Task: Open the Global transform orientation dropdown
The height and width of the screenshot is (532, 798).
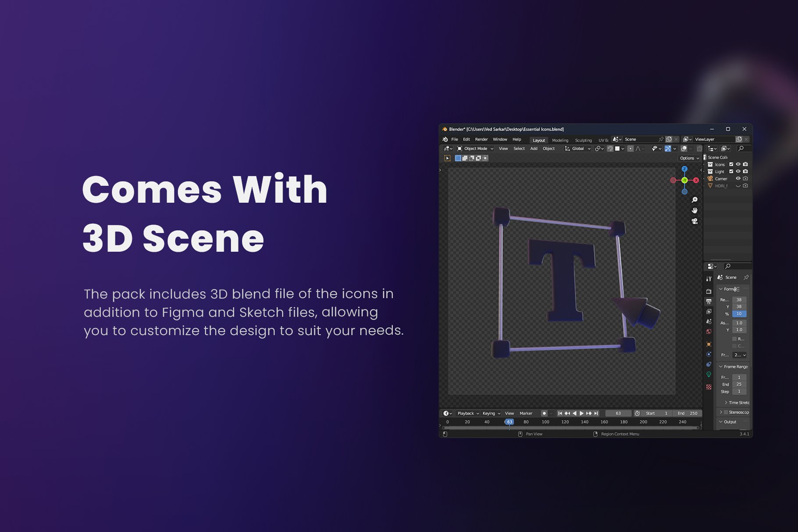Action: click(577, 149)
